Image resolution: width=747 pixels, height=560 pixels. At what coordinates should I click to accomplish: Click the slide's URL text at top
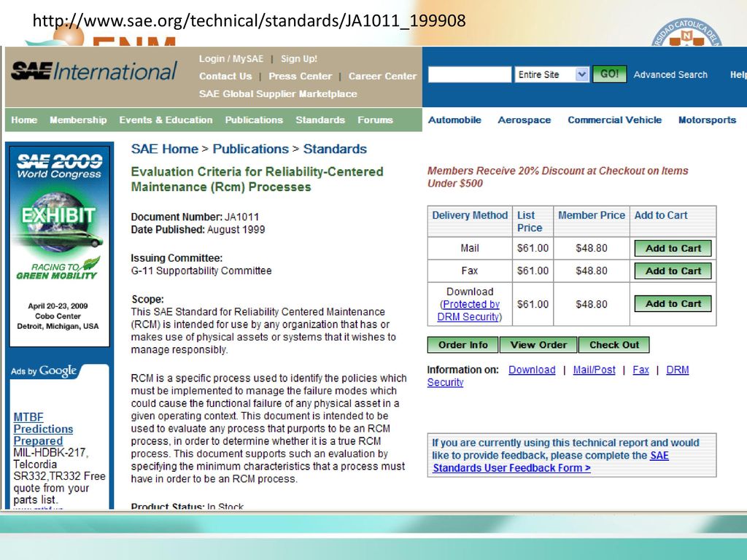(249, 20)
